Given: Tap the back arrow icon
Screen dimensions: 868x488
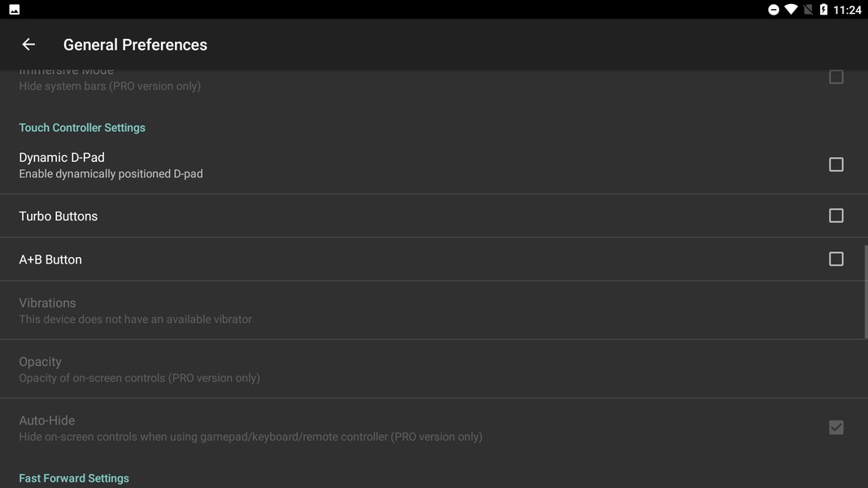Looking at the screenshot, I should click(28, 45).
